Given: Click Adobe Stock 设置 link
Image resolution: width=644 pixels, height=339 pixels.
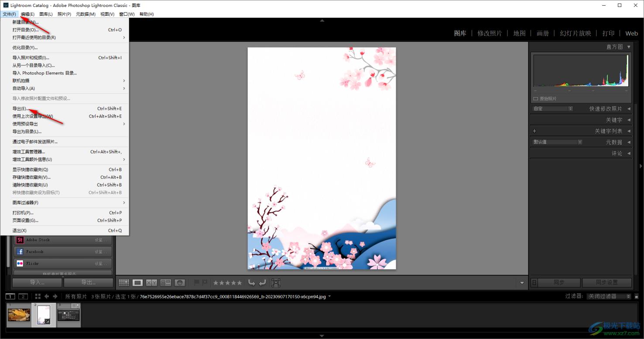Looking at the screenshot, I should point(101,240).
